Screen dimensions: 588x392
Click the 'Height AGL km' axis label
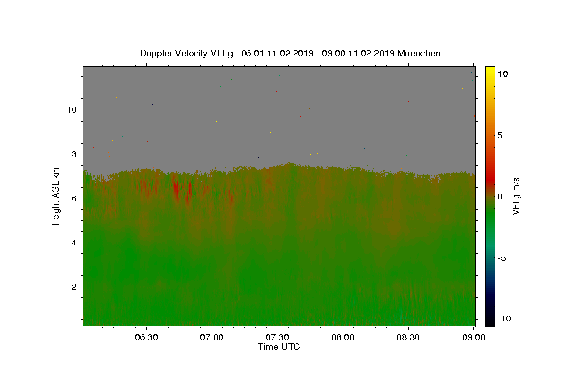coord(56,196)
